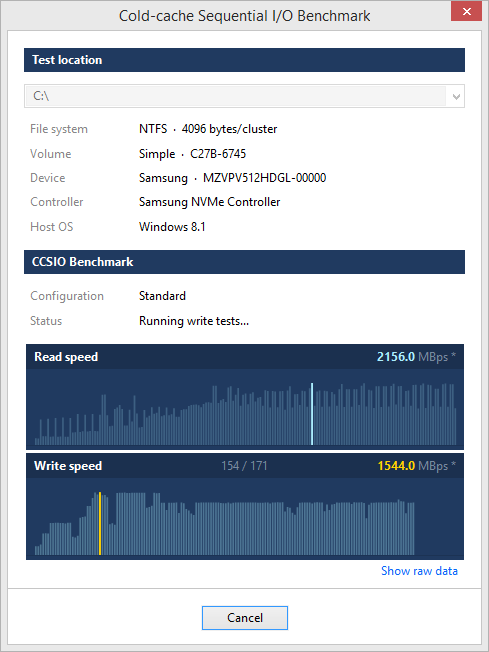Screen dimensions: 489x652
Task: Click the window title Cold-cache Sequential I/O Benchmark
Action: [244, 16]
